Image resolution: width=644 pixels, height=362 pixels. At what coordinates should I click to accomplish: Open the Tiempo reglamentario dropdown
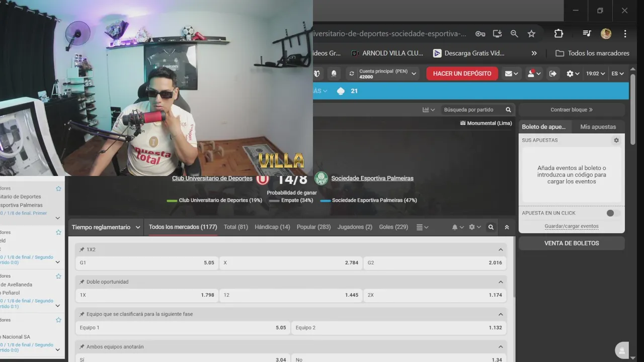(106, 227)
